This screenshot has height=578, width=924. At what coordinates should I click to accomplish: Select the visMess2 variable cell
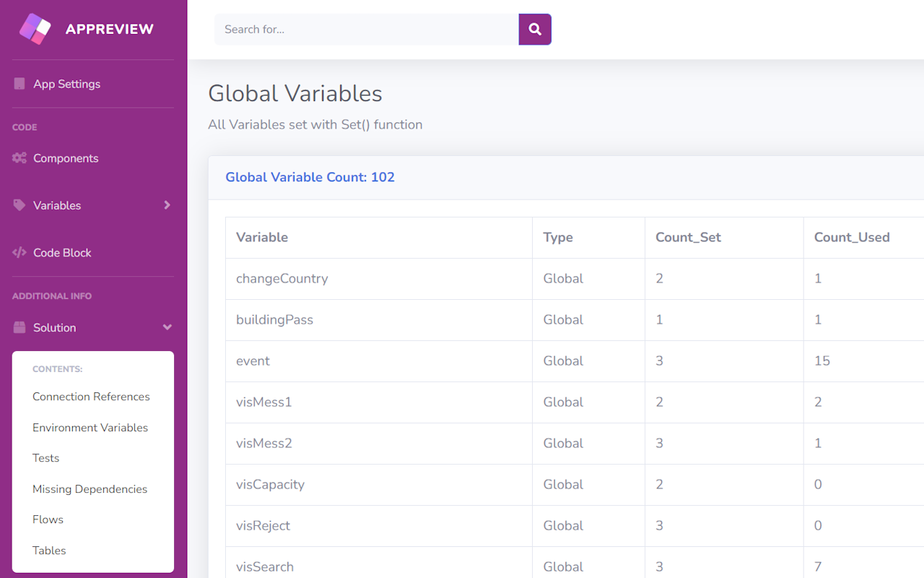(x=379, y=444)
